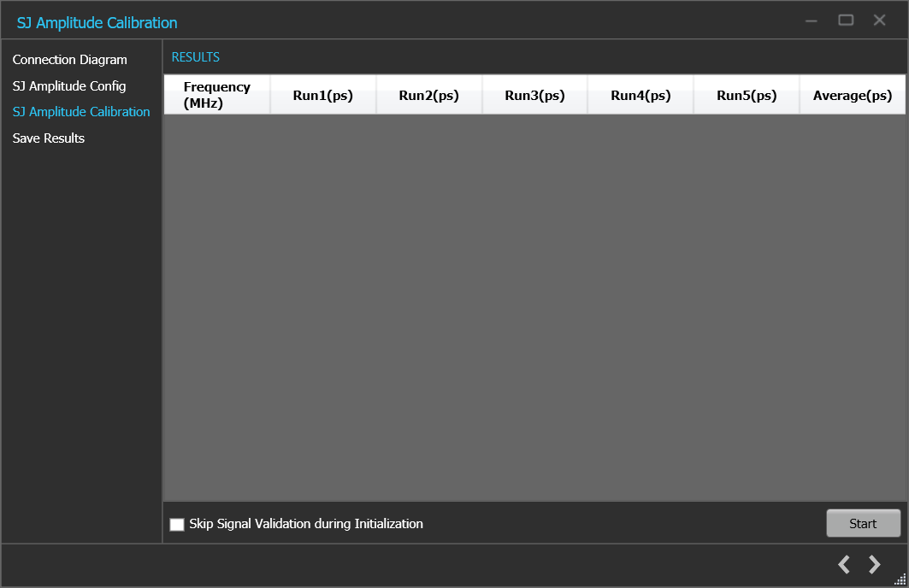Click the SJ Amplitude Calibration title text
Image resolution: width=909 pixels, height=588 pixels.
coord(97,21)
